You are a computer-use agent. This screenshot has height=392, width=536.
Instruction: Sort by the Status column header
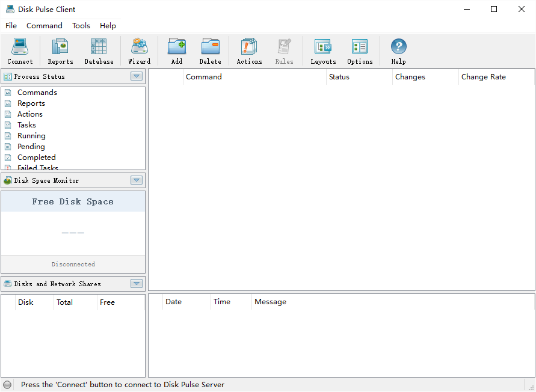359,77
